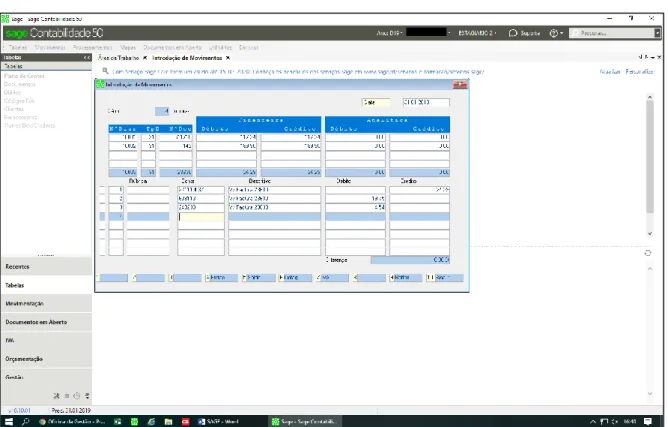This screenshot has width=668, height=427.
Task: Open the Movimentação navigation section
Action: pyautogui.click(x=46, y=303)
